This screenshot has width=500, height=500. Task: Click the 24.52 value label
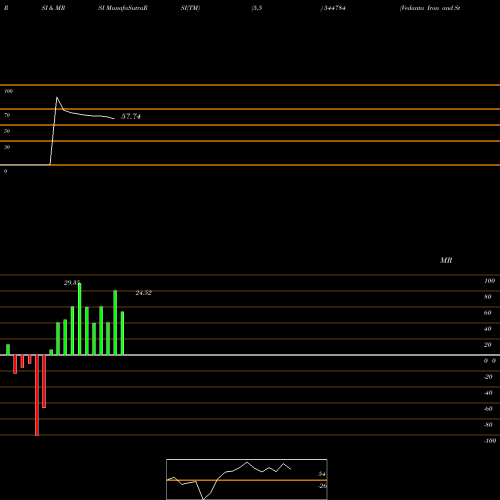(x=144, y=293)
